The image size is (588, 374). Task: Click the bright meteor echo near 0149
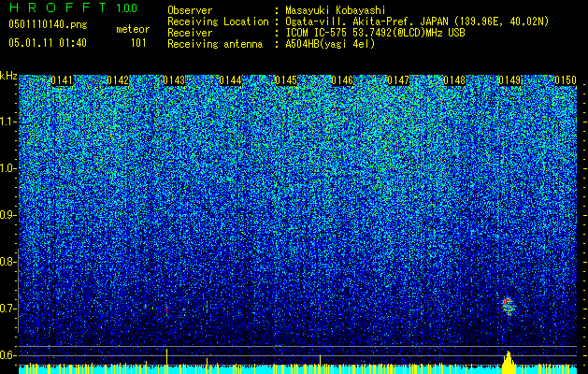(x=509, y=307)
